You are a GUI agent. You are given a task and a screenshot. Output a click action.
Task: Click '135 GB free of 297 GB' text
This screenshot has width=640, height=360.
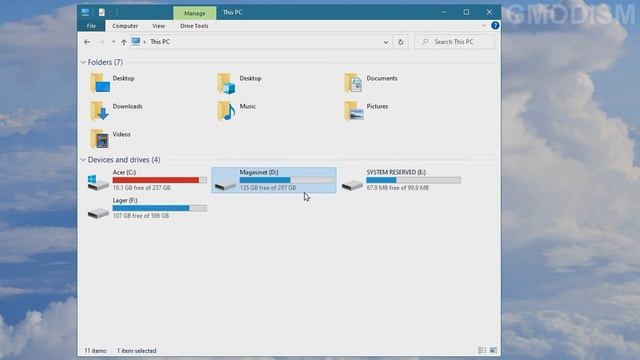click(268, 188)
